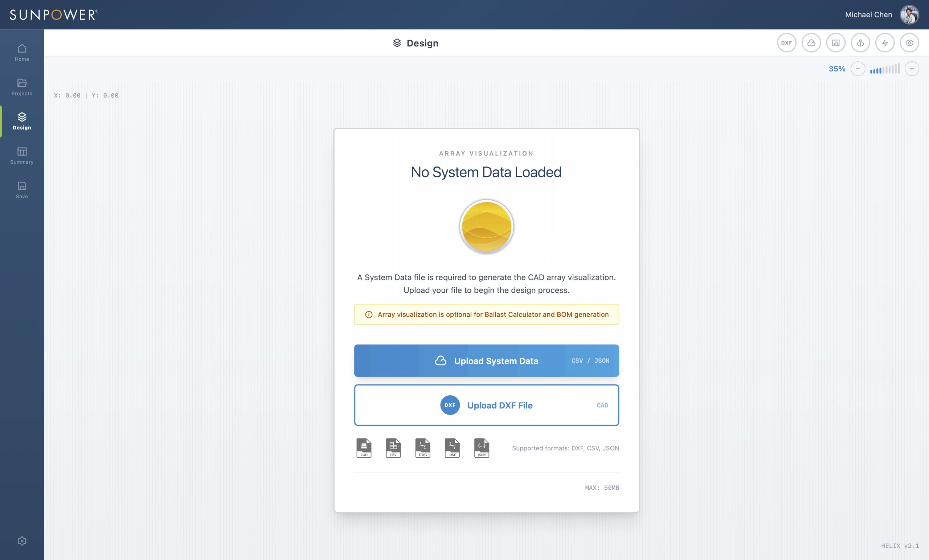The image size is (929, 560).
Task: Click the zoom level bar indicator
Action: [x=884, y=69]
